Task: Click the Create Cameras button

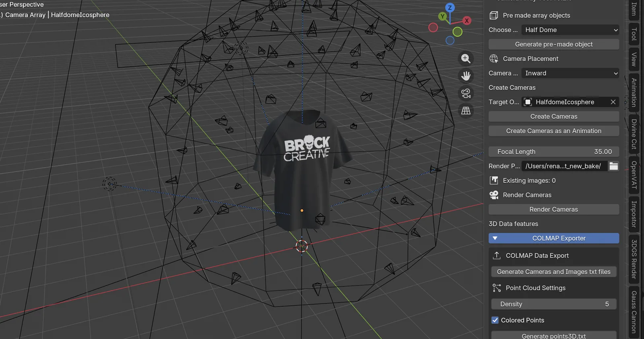Action: click(x=554, y=116)
